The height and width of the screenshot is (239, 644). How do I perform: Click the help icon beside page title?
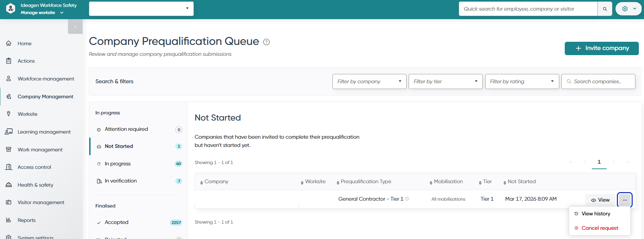click(266, 42)
